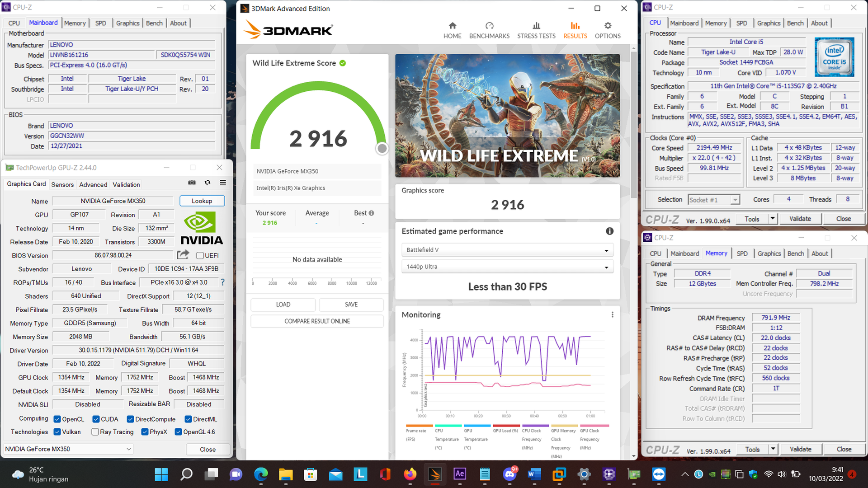Open the Battlefield V game dropdown
The image size is (868, 488).
pos(507,250)
